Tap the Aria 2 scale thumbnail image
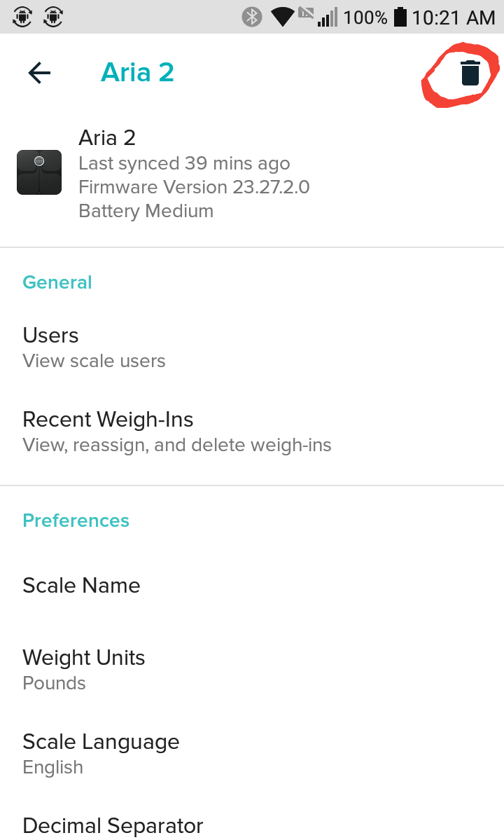The height and width of the screenshot is (840, 504). [38, 172]
